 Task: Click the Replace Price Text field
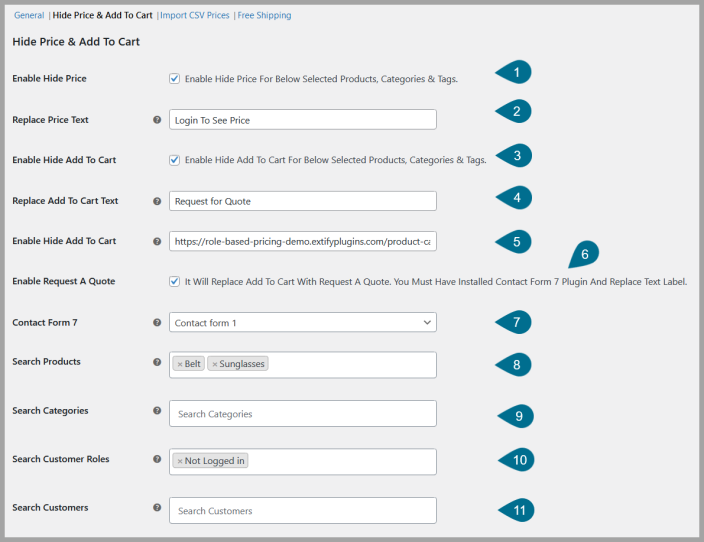coord(302,120)
